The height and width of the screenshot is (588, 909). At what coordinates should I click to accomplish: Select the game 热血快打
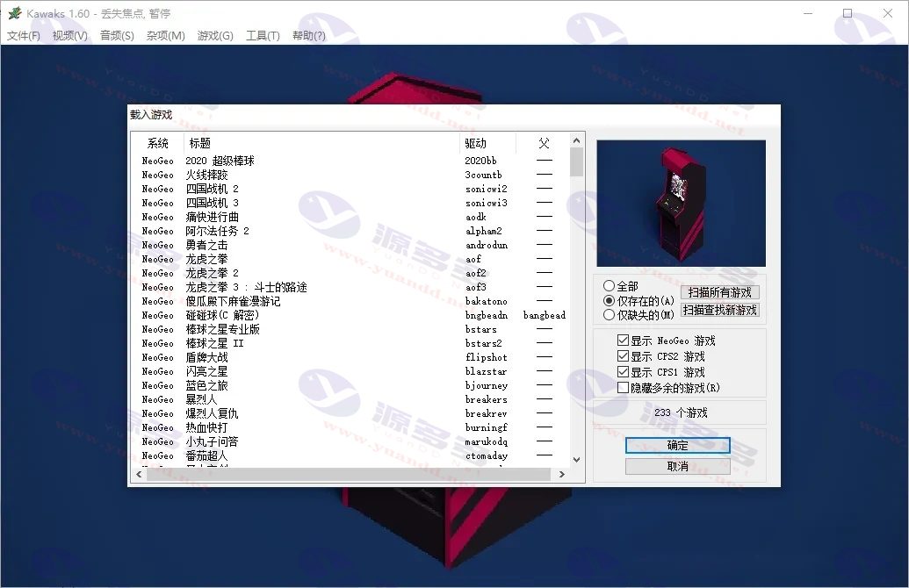pos(206,427)
